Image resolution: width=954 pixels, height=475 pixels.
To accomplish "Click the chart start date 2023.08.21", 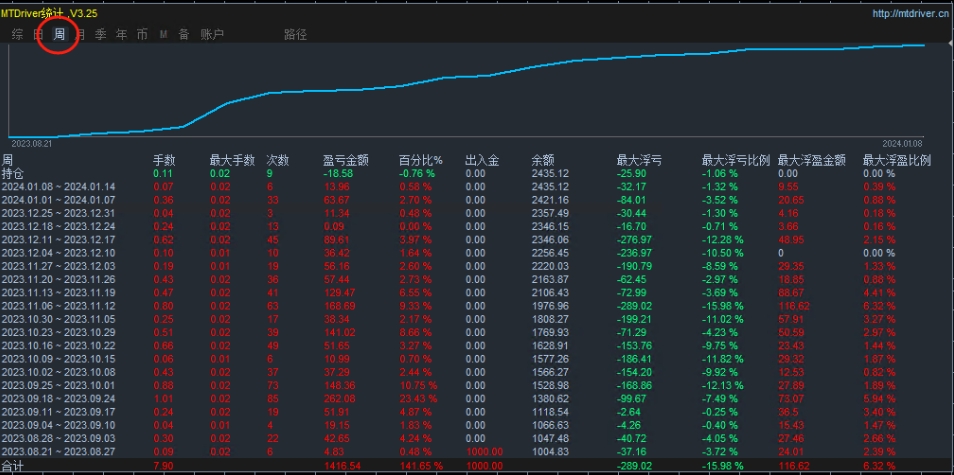I will click(32, 144).
